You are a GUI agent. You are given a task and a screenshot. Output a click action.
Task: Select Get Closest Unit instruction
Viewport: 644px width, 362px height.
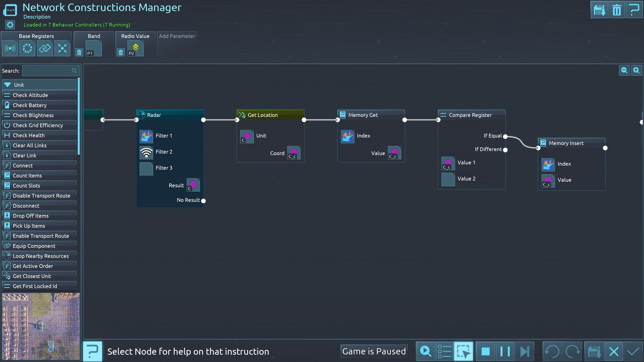tap(32, 276)
